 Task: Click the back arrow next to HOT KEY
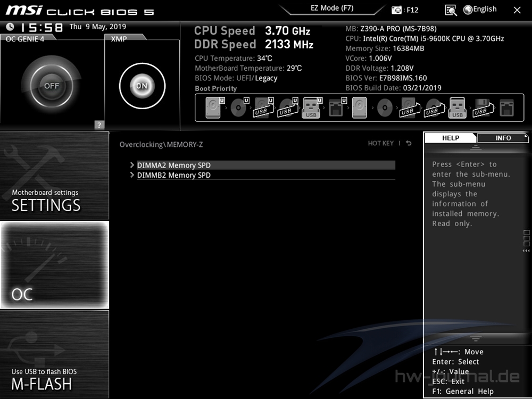409,143
